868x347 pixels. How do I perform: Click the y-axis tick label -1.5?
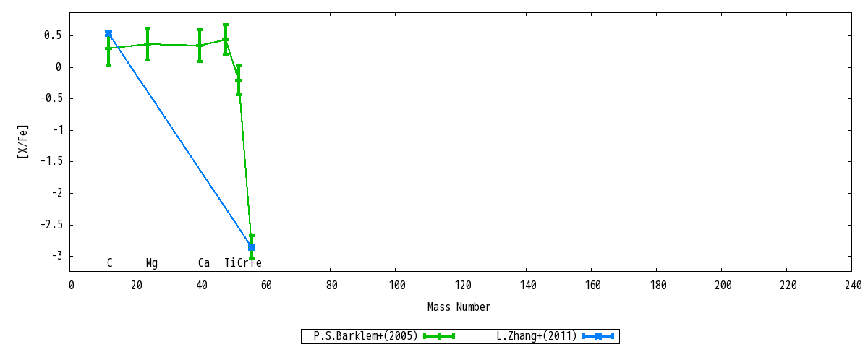click(51, 161)
